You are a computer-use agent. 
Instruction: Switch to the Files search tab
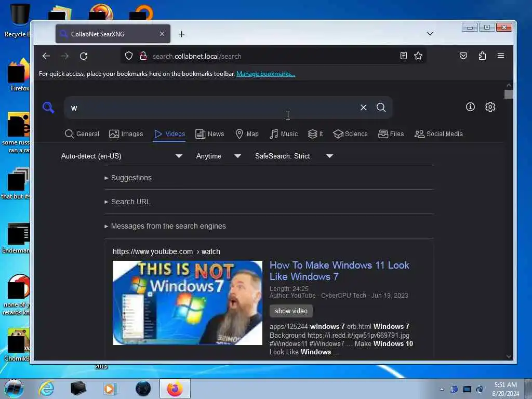tap(391, 134)
